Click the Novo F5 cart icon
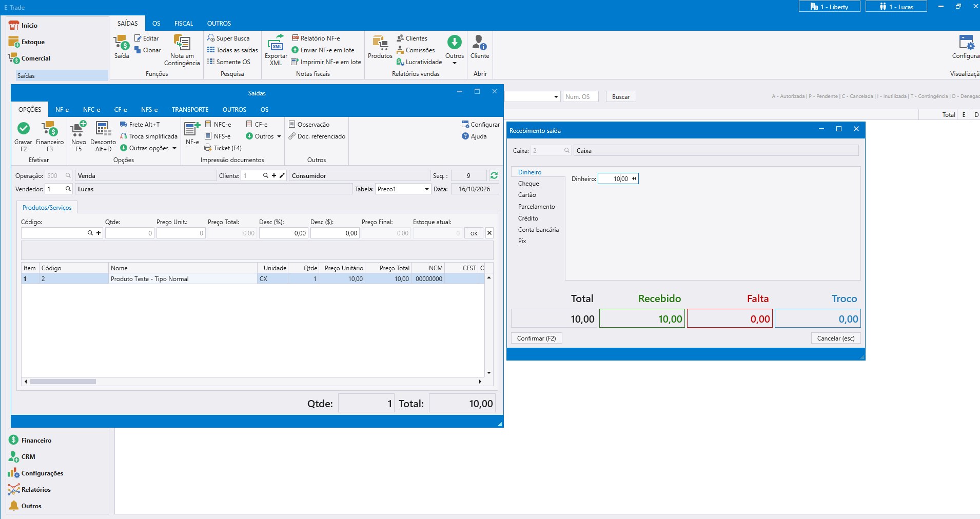Image resolution: width=980 pixels, height=519 pixels. coord(79,128)
